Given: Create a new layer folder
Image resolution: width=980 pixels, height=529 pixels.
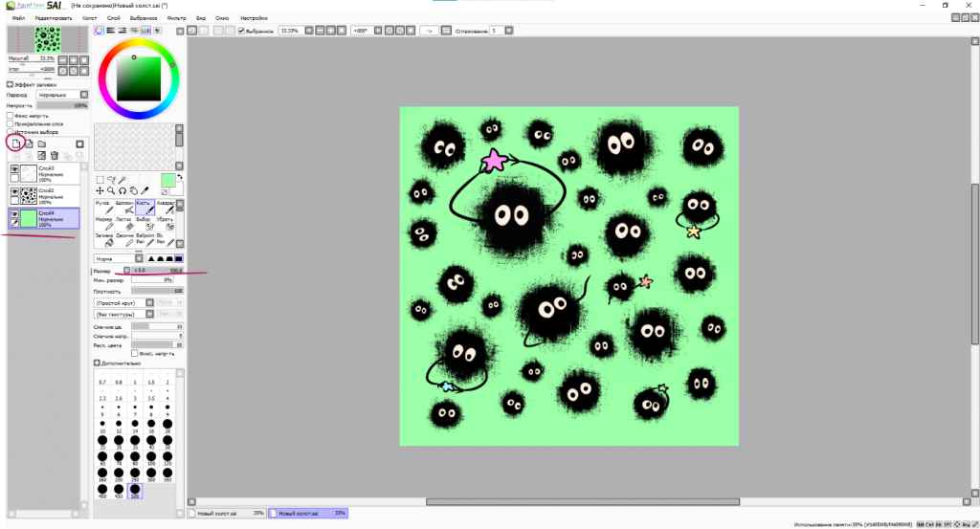Looking at the screenshot, I should point(42,143).
